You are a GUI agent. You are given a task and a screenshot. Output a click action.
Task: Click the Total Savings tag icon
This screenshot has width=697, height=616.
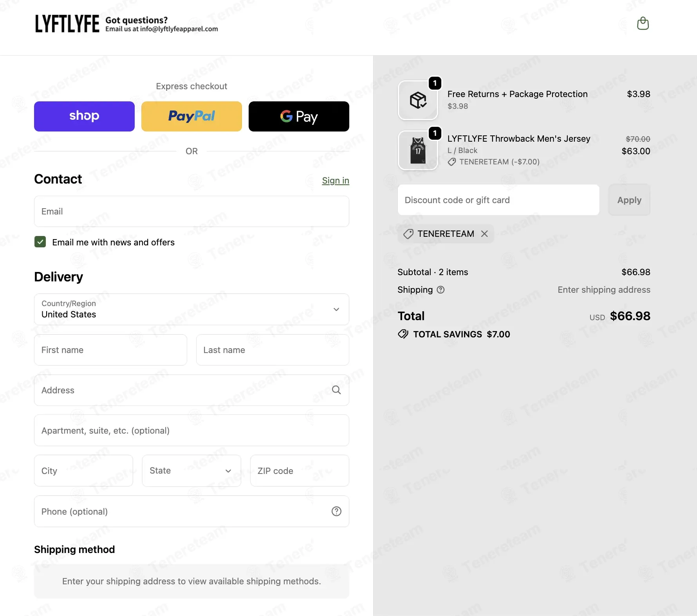pyautogui.click(x=403, y=334)
